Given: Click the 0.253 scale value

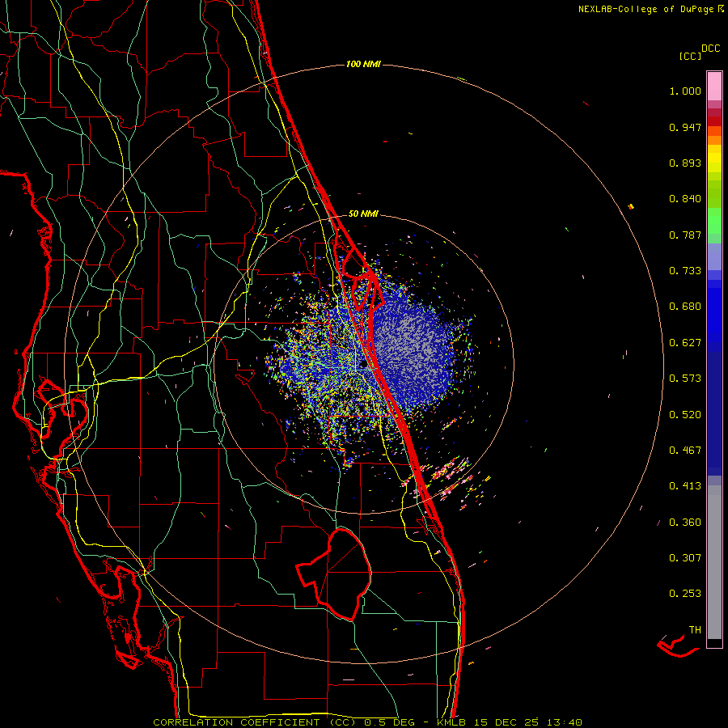Looking at the screenshot, I should coord(685,594).
